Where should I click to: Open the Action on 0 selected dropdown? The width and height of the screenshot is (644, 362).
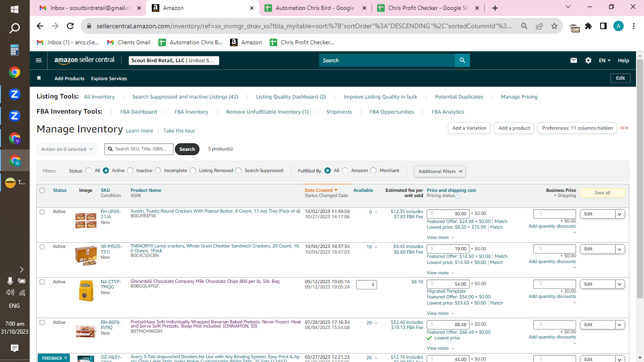tap(66, 149)
